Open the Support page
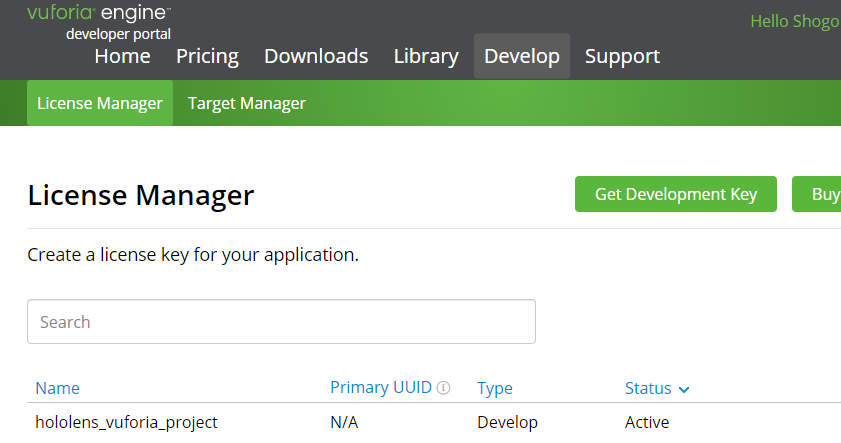The height and width of the screenshot is (443, 841). (x=622, y=56)
